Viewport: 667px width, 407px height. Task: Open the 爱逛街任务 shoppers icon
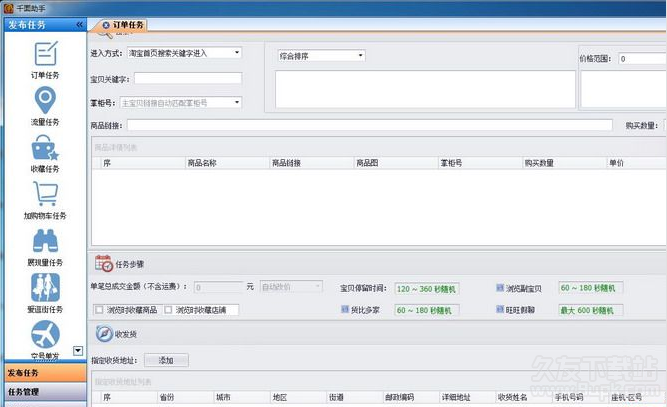(45, 287)
